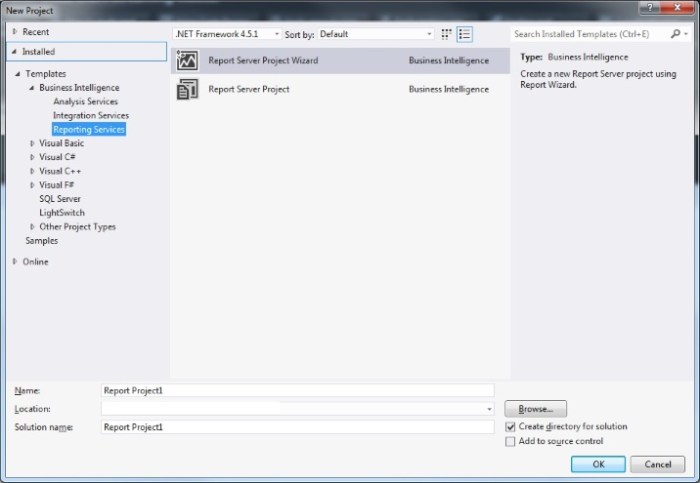The width and height of the screenshot is (700, 483).
Task: Select Analysis Services template category
Action: pos(85,101)
